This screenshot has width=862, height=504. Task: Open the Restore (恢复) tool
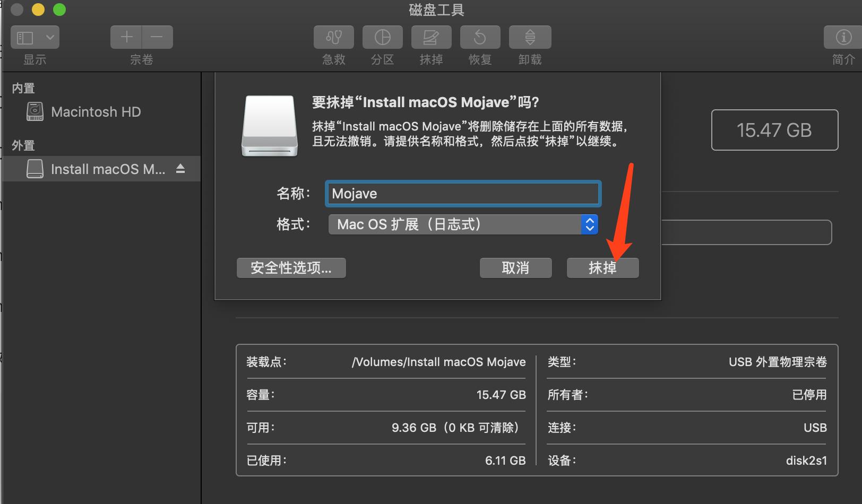(x=479, y=37)
